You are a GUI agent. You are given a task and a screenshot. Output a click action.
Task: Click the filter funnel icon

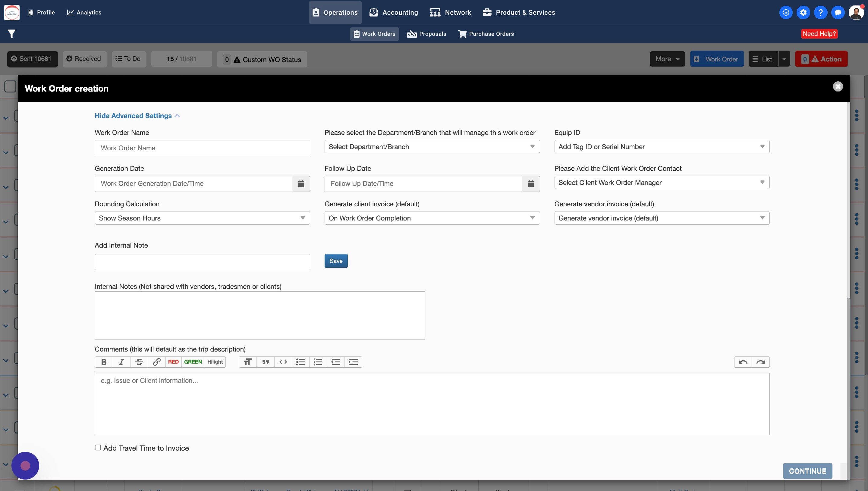tap(11, 34)
